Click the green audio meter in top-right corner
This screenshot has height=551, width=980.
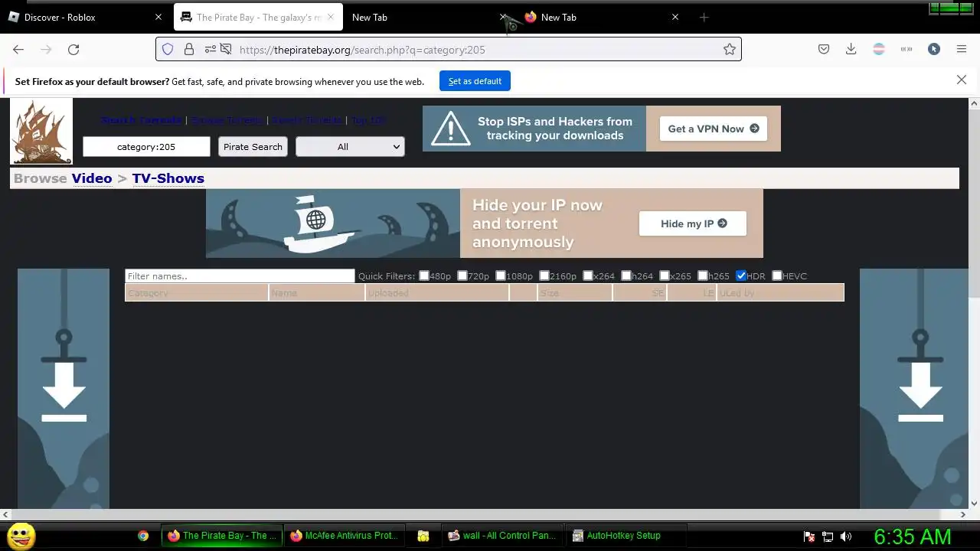point(949,8)
